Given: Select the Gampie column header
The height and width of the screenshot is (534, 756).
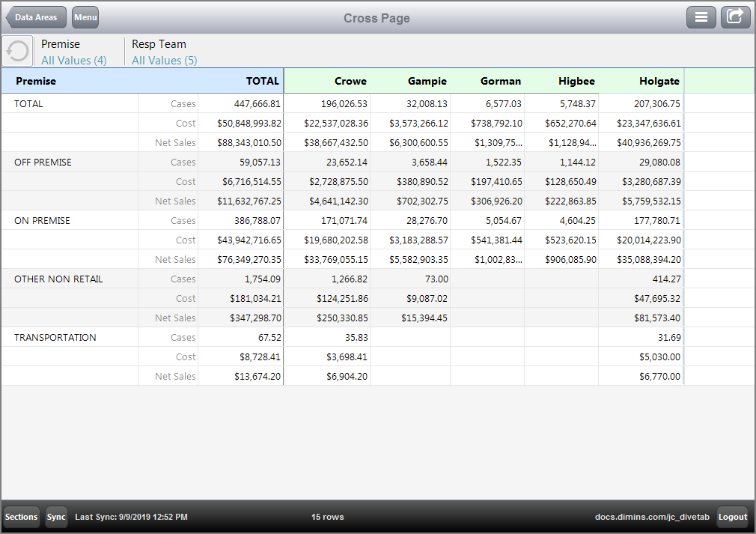Looking at the screenshot, I should click(x=427, y=81).
